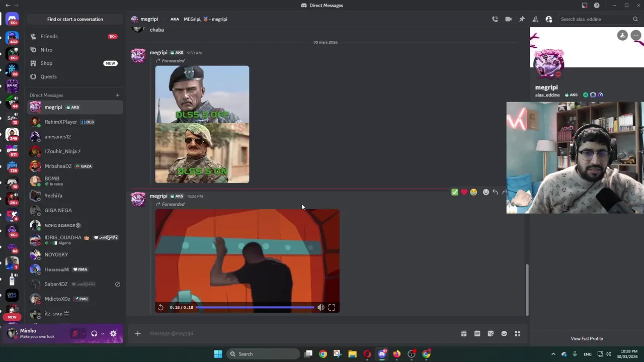Open BOMB direct message

(75, 181)
